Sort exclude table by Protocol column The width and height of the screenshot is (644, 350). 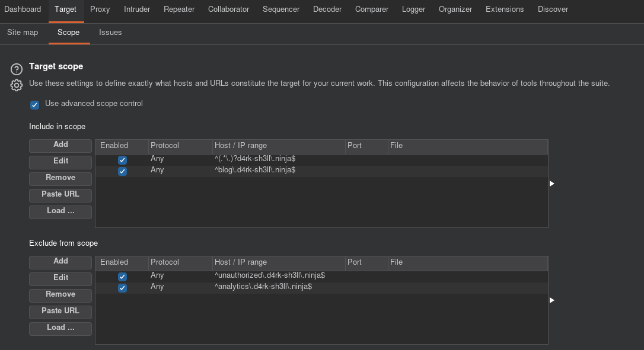(x=180, y=262)
